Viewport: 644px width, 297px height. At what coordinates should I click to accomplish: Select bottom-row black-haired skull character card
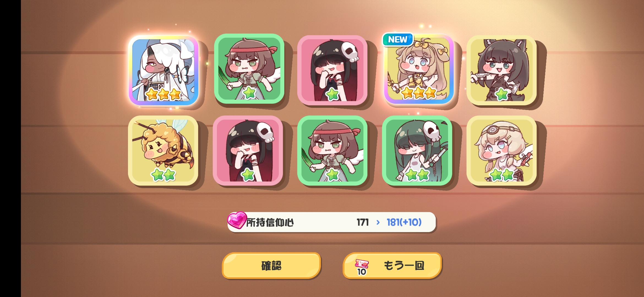(x=248, y=150)
